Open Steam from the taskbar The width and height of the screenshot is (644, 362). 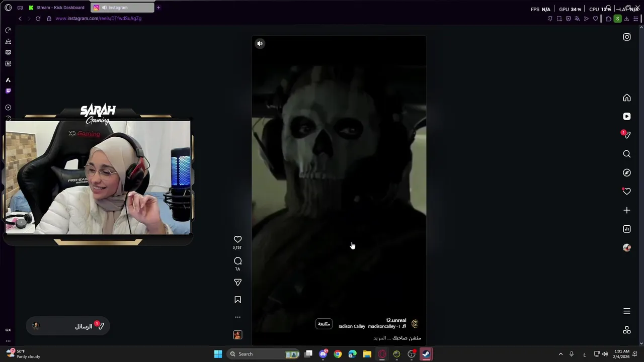[426, 354]
